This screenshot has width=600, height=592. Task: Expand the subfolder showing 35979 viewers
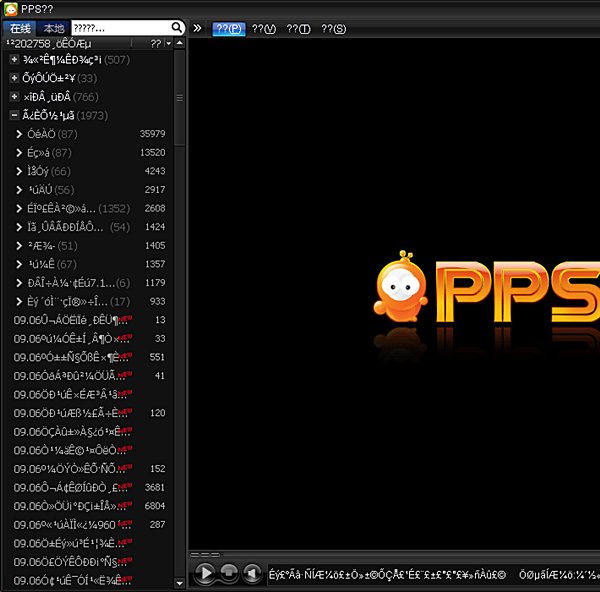[19, 134]
